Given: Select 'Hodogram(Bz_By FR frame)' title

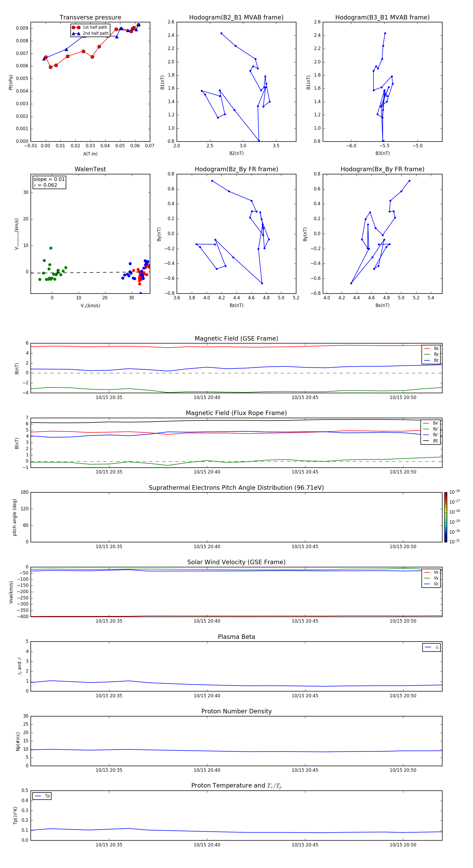Looking at the screenshot, I should (x=236, y=169).
